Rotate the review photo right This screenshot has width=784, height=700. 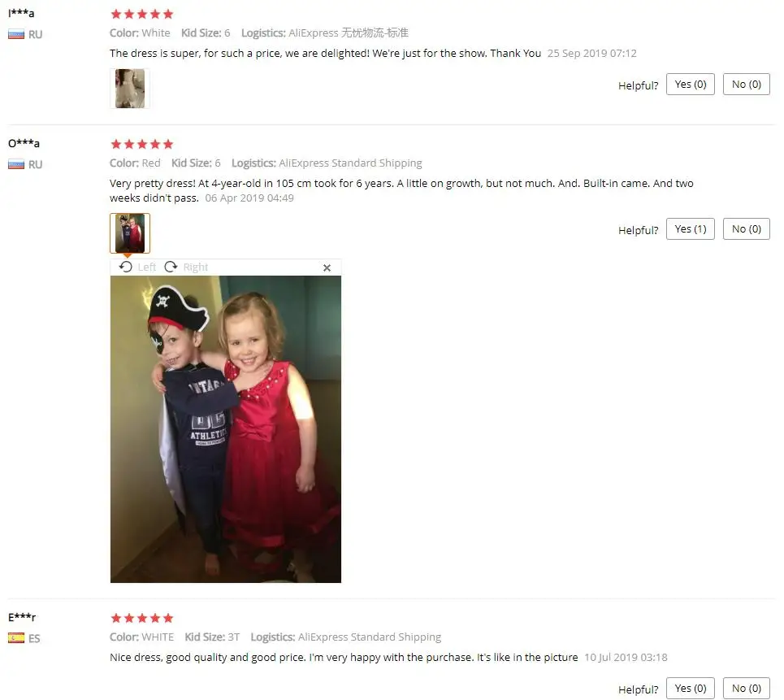point(186,267)
